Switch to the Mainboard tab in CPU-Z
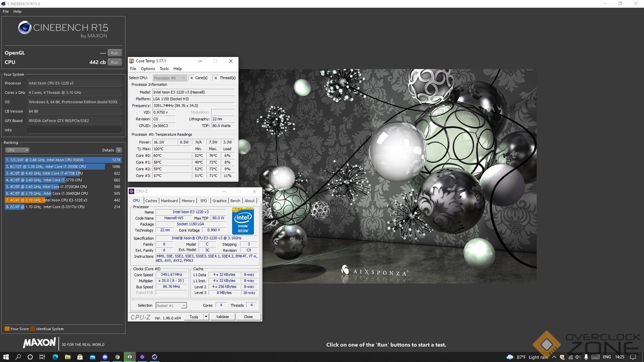Viewport: 644px width, 362px height. [x=169, y=201]
